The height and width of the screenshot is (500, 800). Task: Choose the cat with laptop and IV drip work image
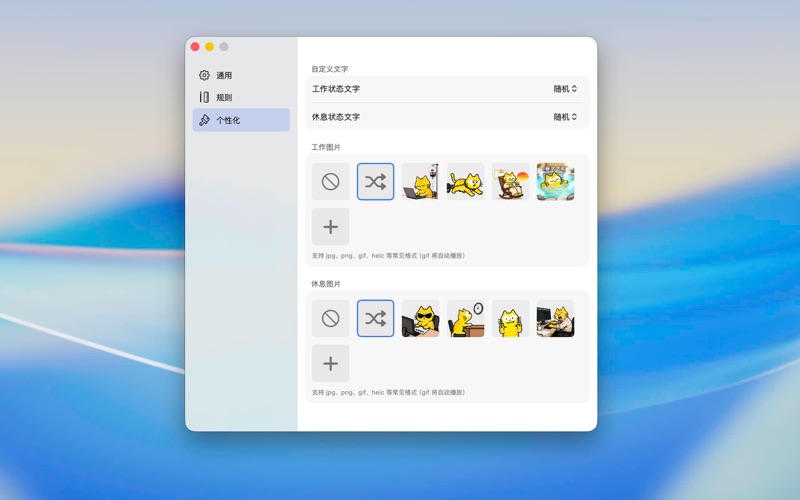[420, 182]
